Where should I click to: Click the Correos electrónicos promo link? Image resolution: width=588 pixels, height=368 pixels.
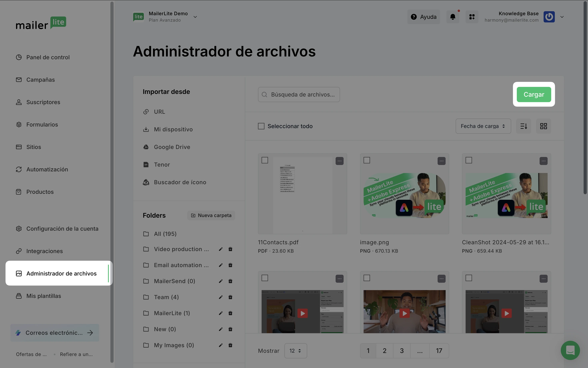(x=55, y=333)
